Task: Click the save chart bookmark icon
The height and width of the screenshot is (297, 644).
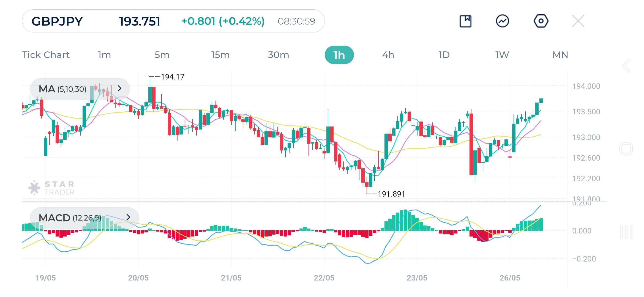Action: click(465, 21)
